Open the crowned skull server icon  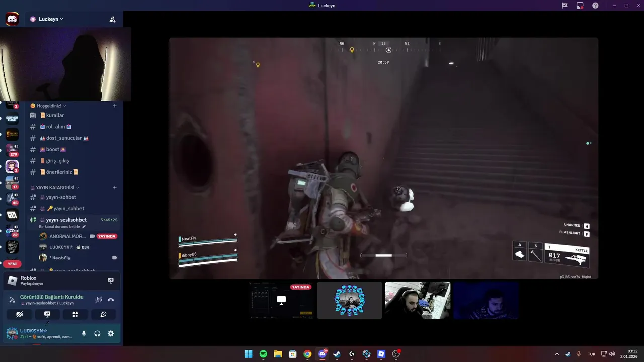pyautogui.click(x=12, y=247)
